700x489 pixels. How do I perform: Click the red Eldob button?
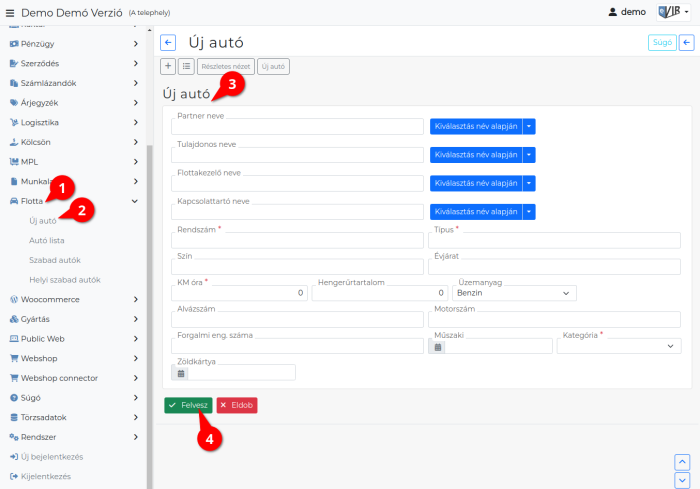point(237,405)
